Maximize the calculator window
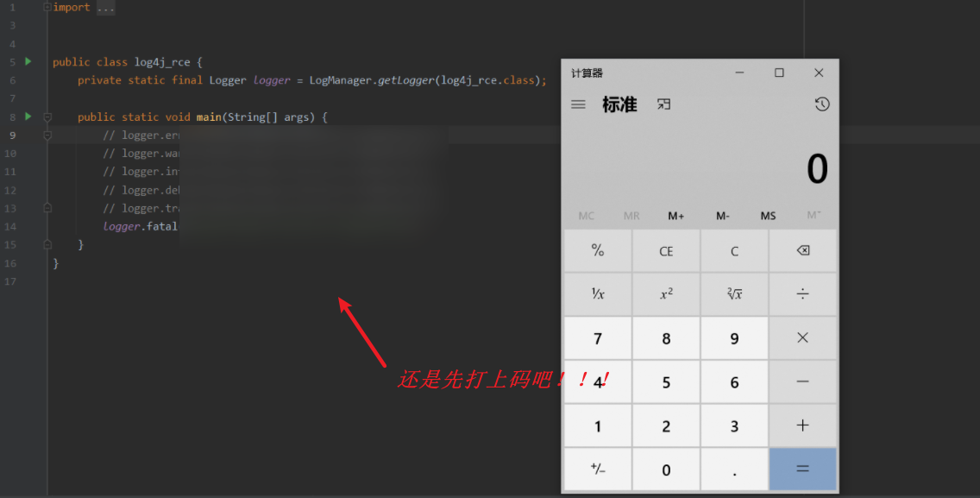 (x=779, y=72)
